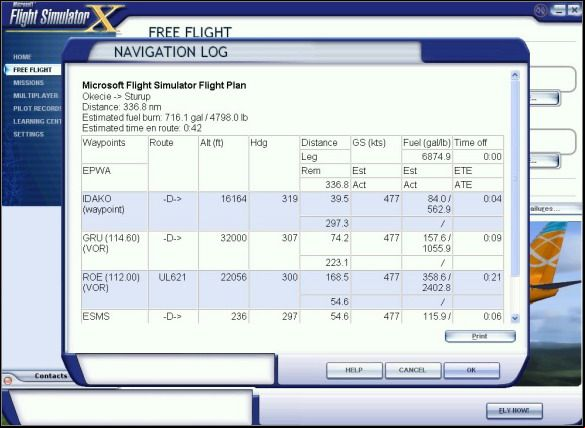Click navigation log scroll up arrow
The height and width of the screenshot is (428, 585).
[515, 75]
